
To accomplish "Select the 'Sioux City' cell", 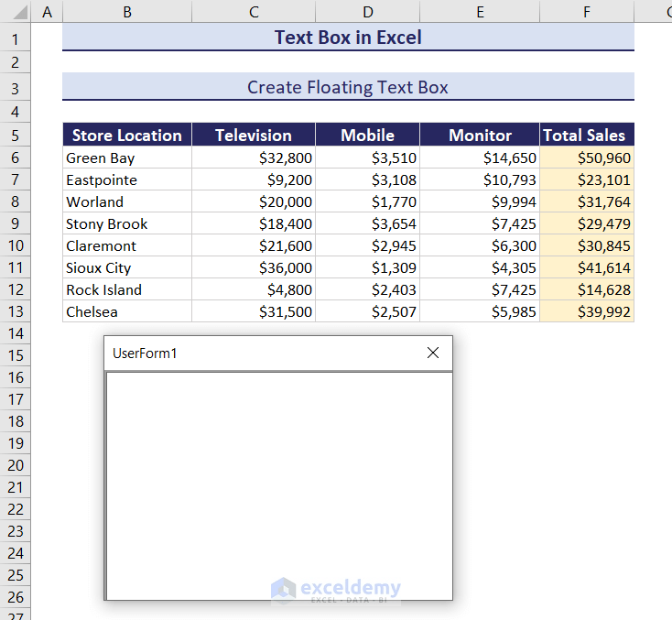I will click(x=127, y=267).
